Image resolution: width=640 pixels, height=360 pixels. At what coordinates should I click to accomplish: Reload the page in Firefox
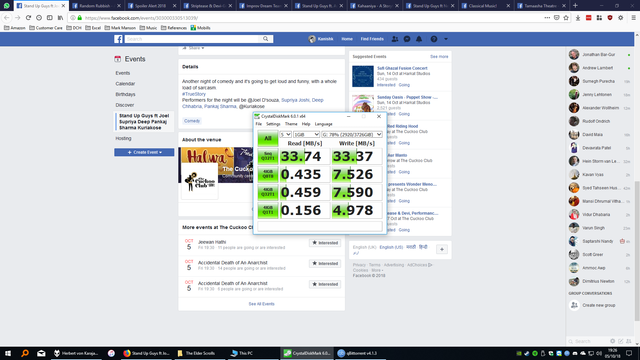tap(28, 18)
